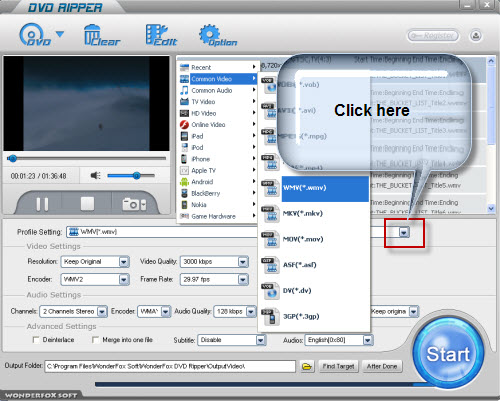Screen dimensions: 500x401
Task: Open Android device category
Action: click(218, 182)
